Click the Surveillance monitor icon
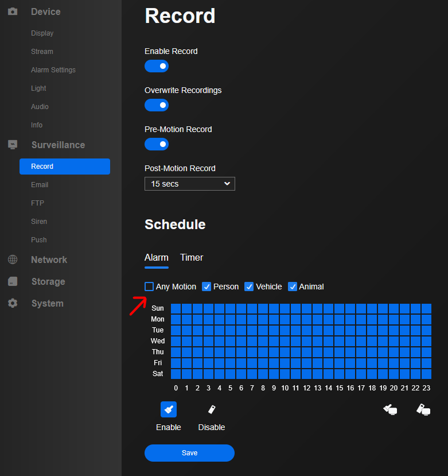This screenshot has height=476, width=448. [13, 145]
